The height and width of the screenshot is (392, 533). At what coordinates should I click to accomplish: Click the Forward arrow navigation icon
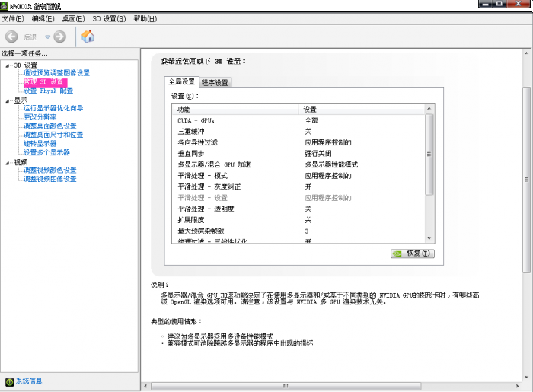pos(60,37)
